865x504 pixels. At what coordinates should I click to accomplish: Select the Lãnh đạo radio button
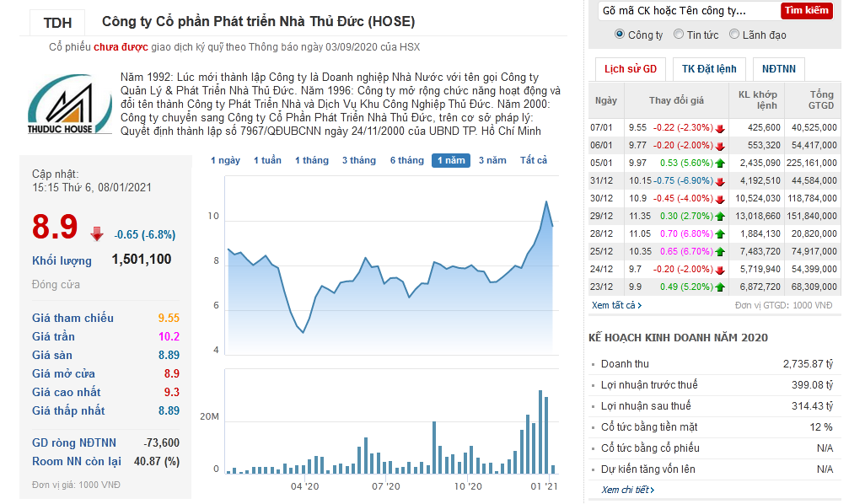[x=734, y=35]
